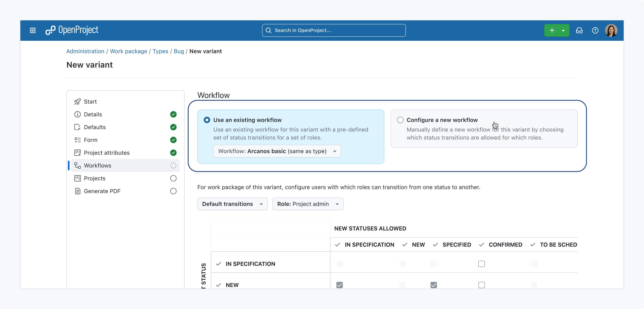Viewport: 644px width, 309px height.
Task: Select Configure a new workflow radio
Action: click(x=400, y=120)
